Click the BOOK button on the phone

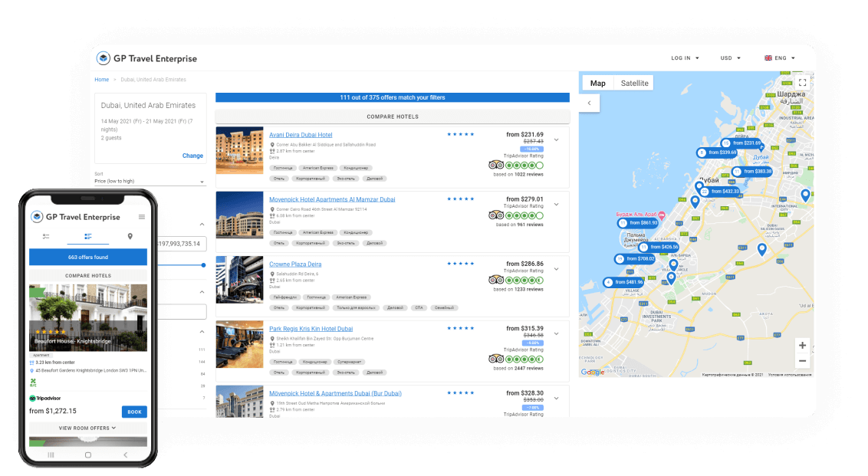click(134, 412)
